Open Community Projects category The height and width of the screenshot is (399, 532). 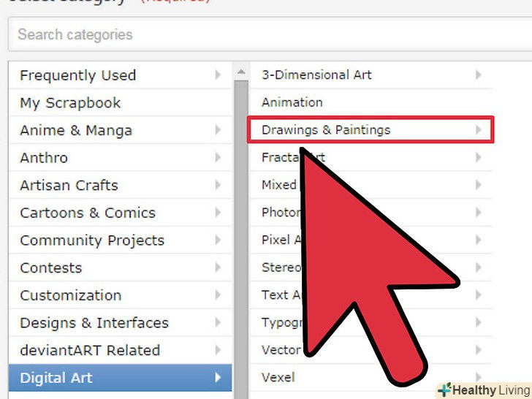[120, 240]
